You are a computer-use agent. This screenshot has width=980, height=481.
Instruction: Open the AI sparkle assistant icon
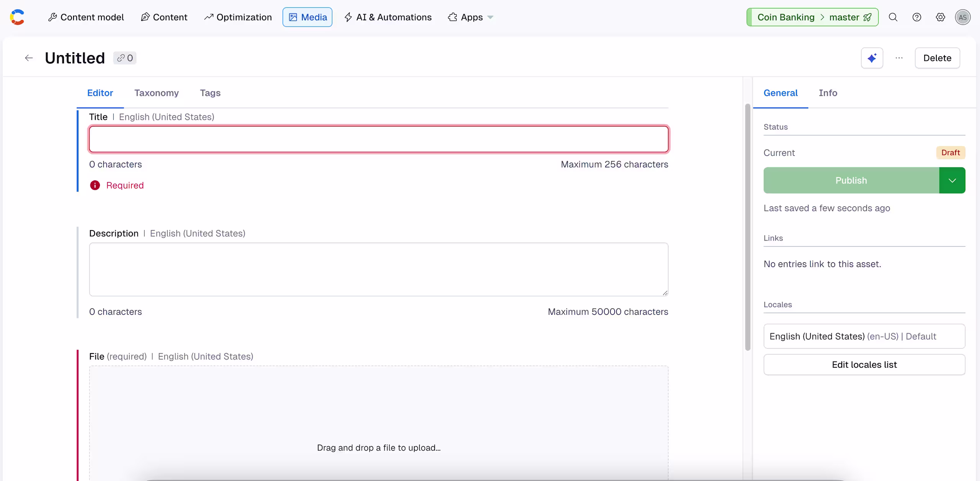[872, 58]
